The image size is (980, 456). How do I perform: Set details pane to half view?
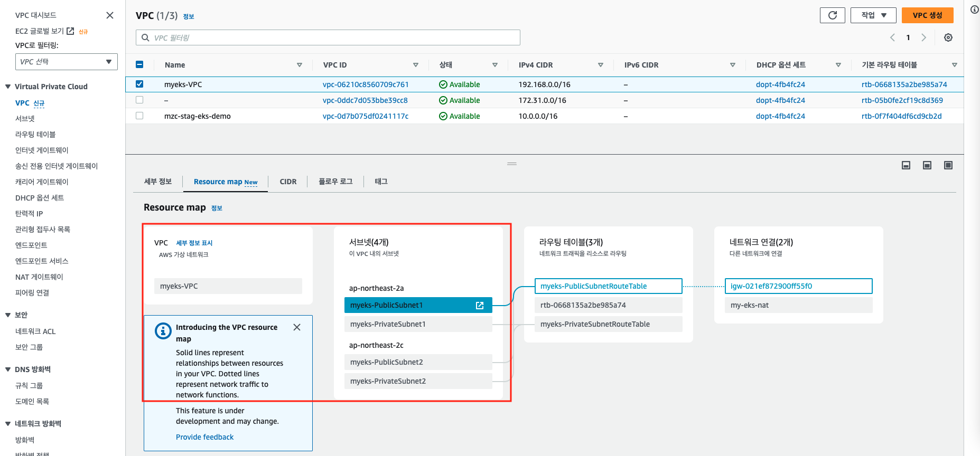(x=927, y=165)
